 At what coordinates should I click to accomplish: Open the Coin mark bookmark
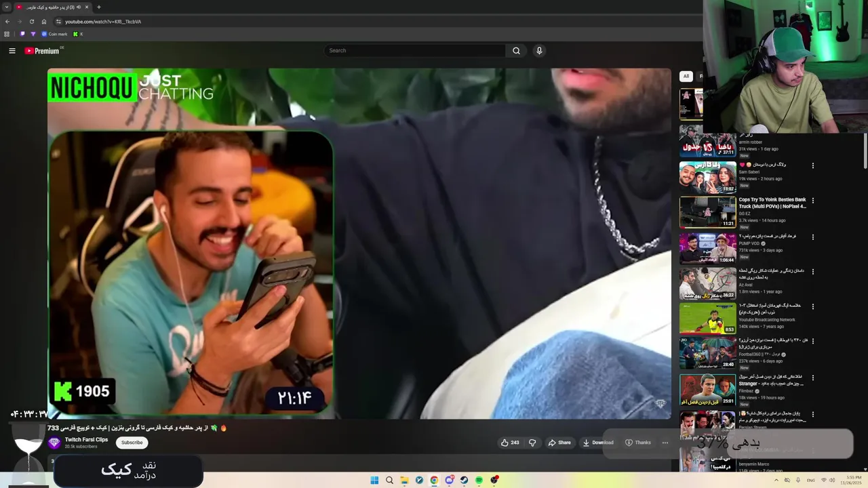[x=54, y=34]
